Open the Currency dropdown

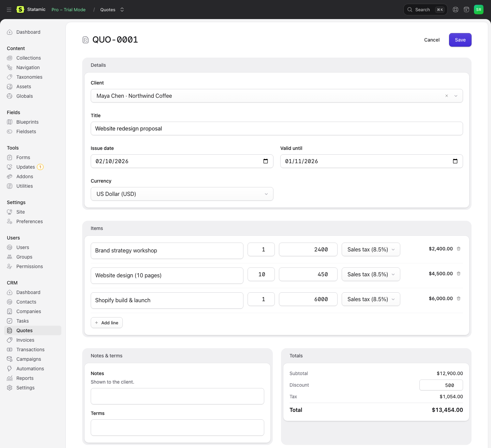click(x=182, y=194)
